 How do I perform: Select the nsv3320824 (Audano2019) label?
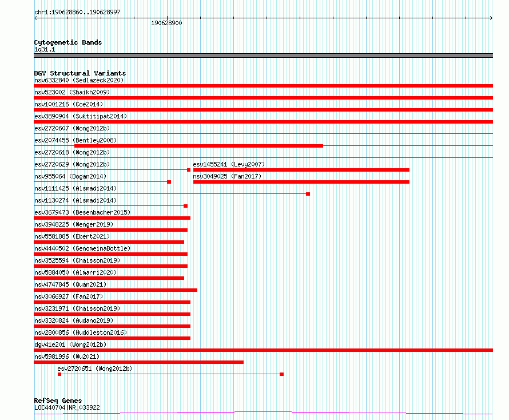[74, 320]
